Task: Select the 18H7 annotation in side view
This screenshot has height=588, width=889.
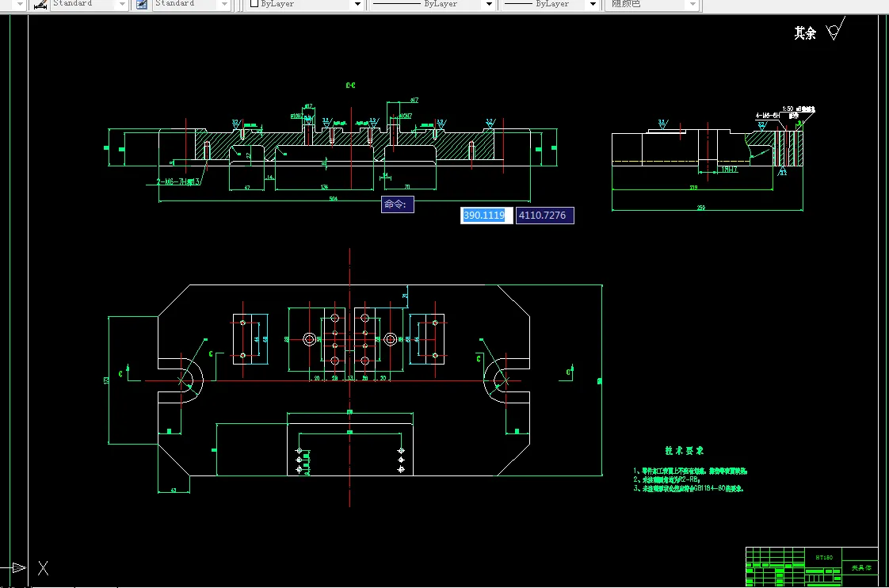Action: 729,169
